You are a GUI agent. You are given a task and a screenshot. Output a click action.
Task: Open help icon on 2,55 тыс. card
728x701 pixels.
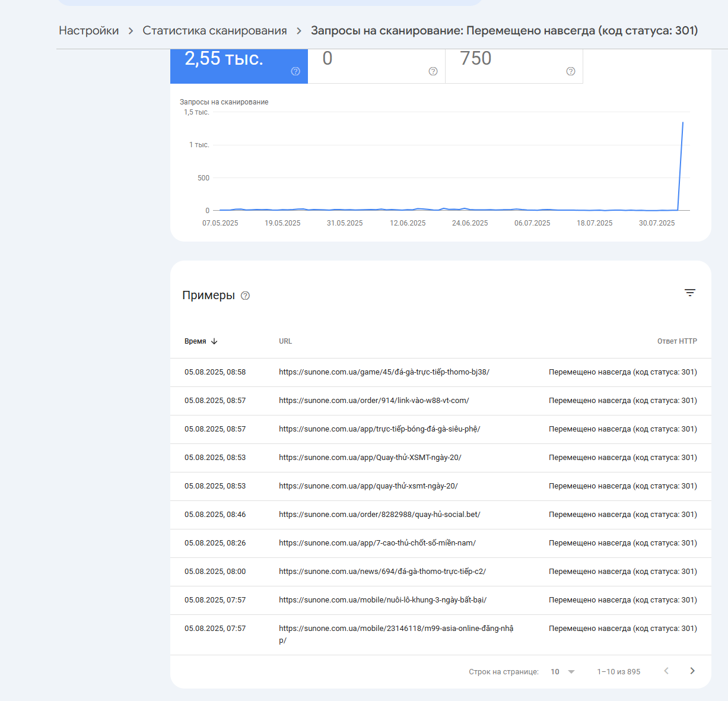[295, 71]
